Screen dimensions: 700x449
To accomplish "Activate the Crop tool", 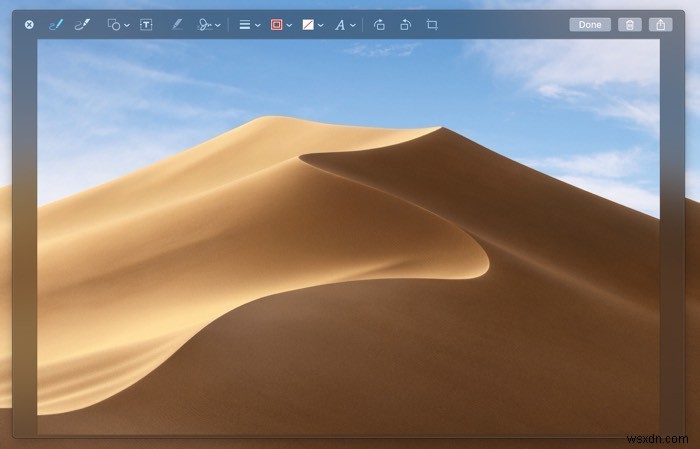I will (x=432, y=25).
